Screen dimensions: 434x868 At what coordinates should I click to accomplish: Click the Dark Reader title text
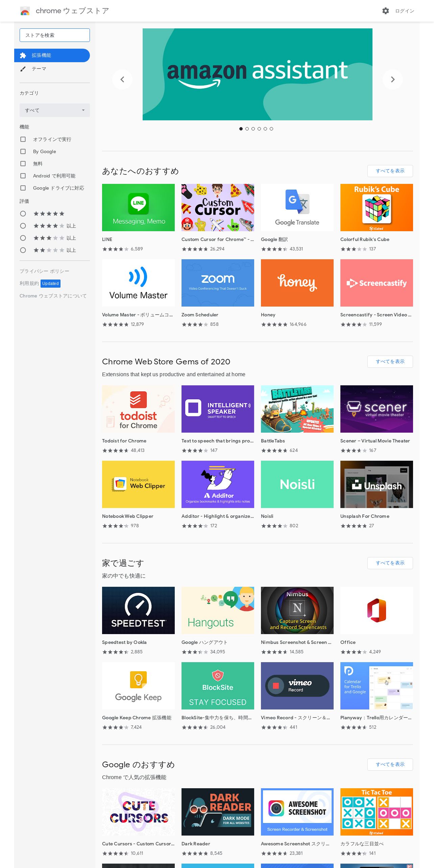196,844
